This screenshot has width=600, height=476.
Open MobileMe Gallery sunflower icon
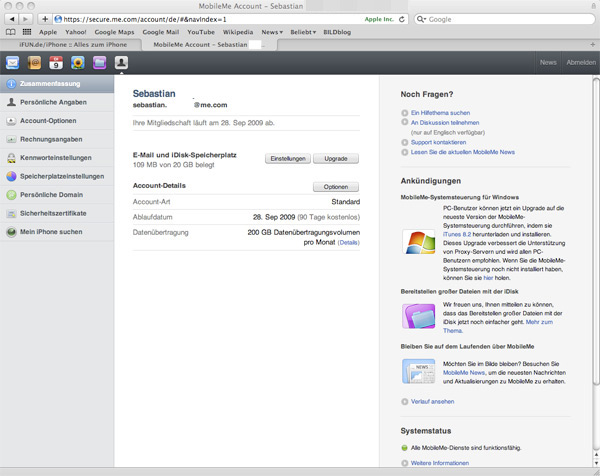tap(78, 62)
